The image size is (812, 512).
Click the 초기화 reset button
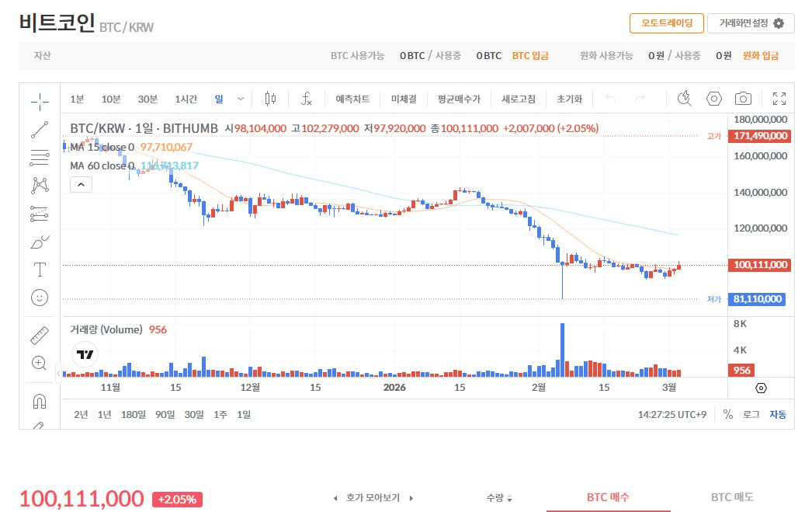pos(569,99)
